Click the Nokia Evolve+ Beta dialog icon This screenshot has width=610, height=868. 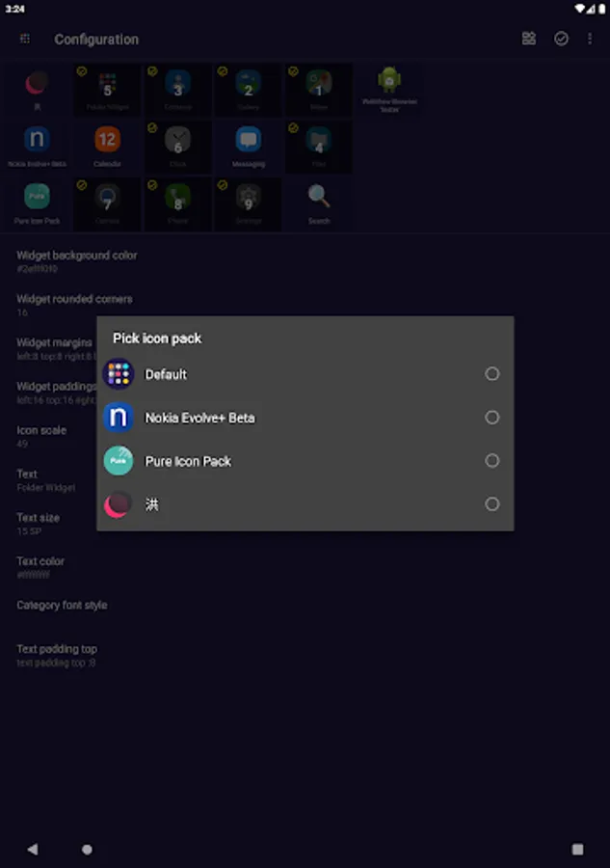tap(119, 418)
